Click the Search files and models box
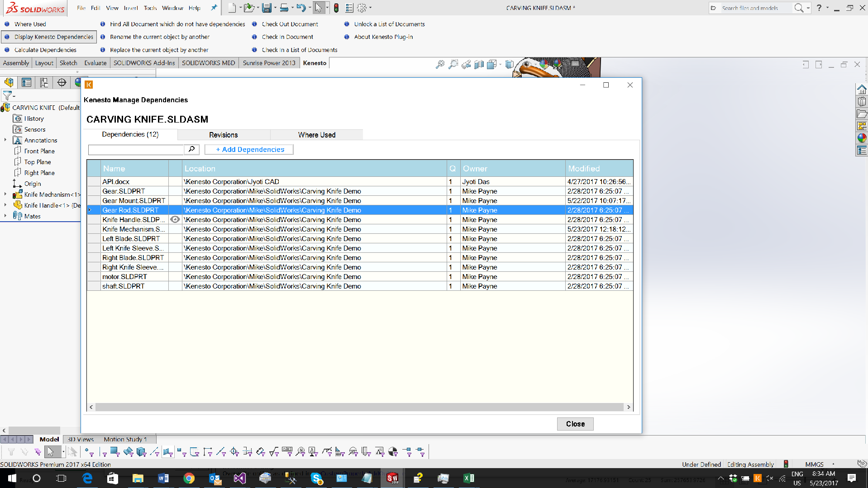Viewport: 868px width, 488px height. point(755,8)
